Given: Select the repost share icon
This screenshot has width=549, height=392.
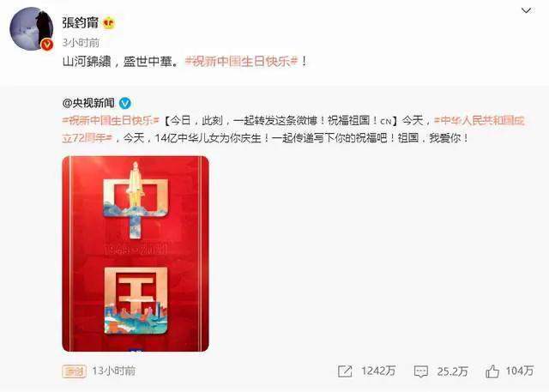Looking at the screenshot, I should [x=345, y=371].
